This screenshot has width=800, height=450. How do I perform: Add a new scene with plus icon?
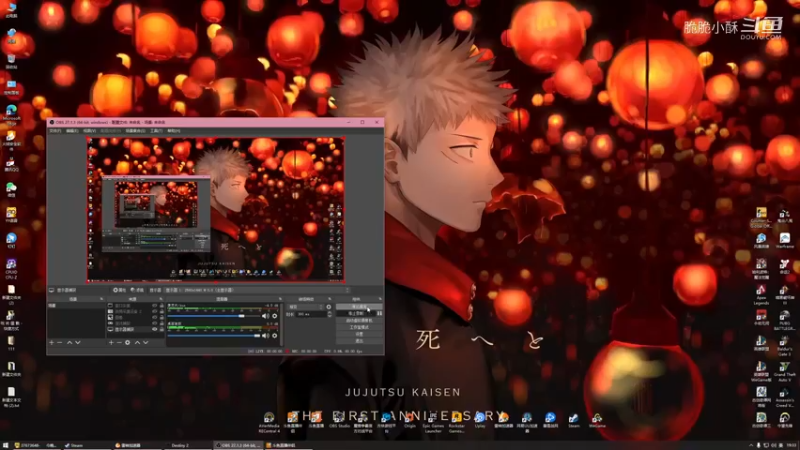[52, 342]
